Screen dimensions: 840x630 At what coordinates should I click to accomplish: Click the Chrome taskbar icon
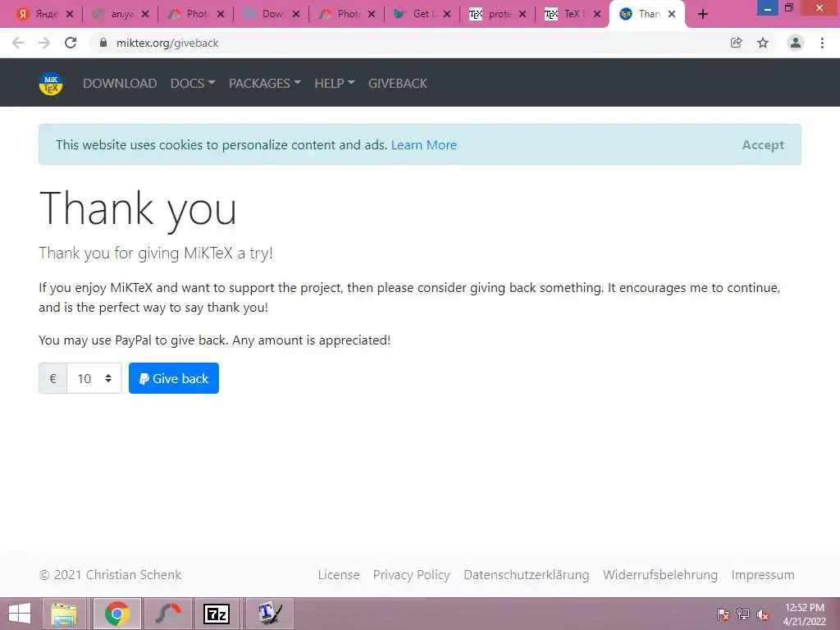[117, 614]
